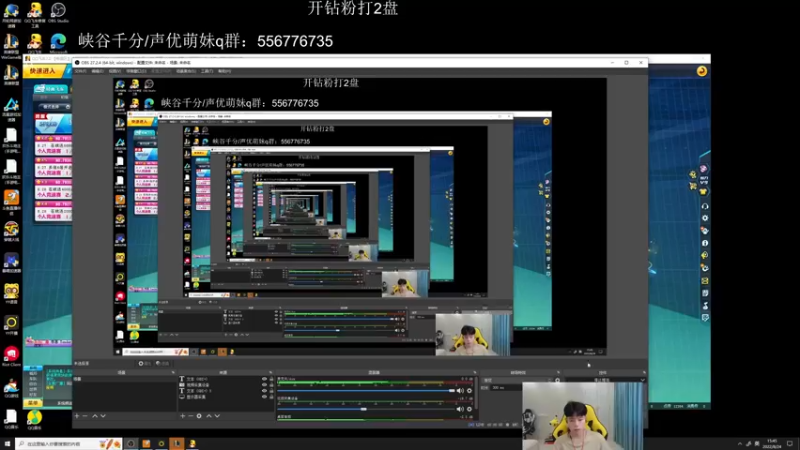The image size is (800, 450).
Task: Click the Windows taskbar search box
Action: [x=68, y=444]
